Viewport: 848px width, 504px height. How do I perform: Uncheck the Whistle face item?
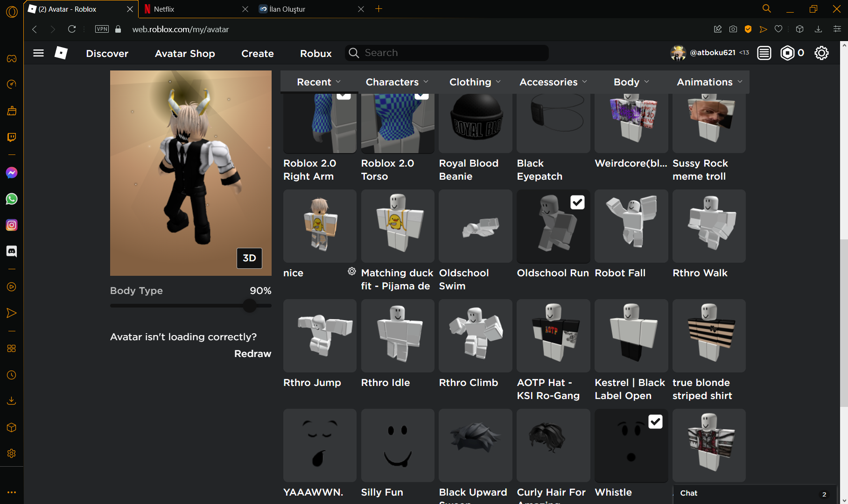point(655,421)
